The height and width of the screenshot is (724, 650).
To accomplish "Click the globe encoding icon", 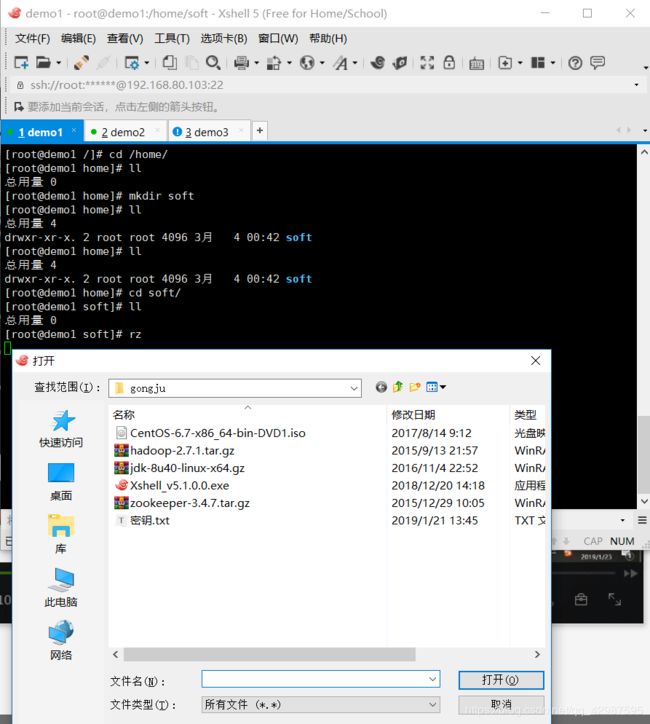I will tap(307, 62).
